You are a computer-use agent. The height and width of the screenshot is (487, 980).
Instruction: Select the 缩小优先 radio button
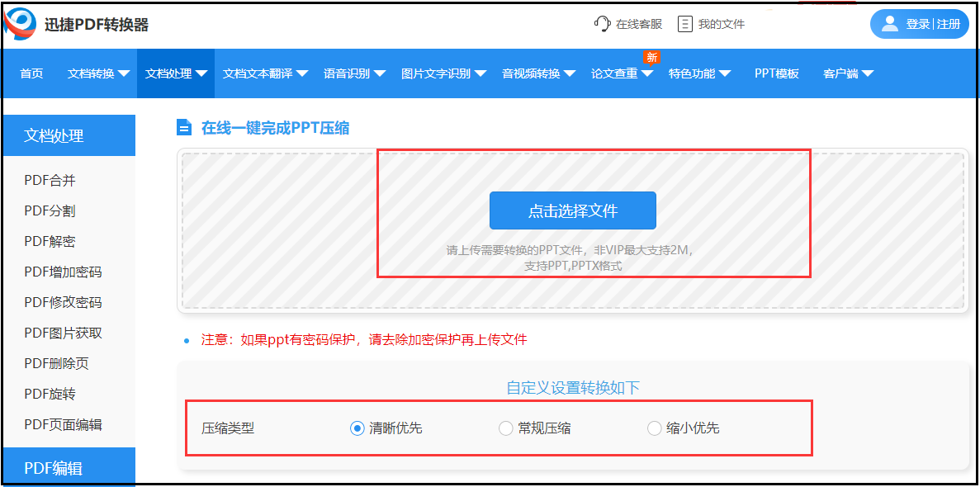(654, 428)
